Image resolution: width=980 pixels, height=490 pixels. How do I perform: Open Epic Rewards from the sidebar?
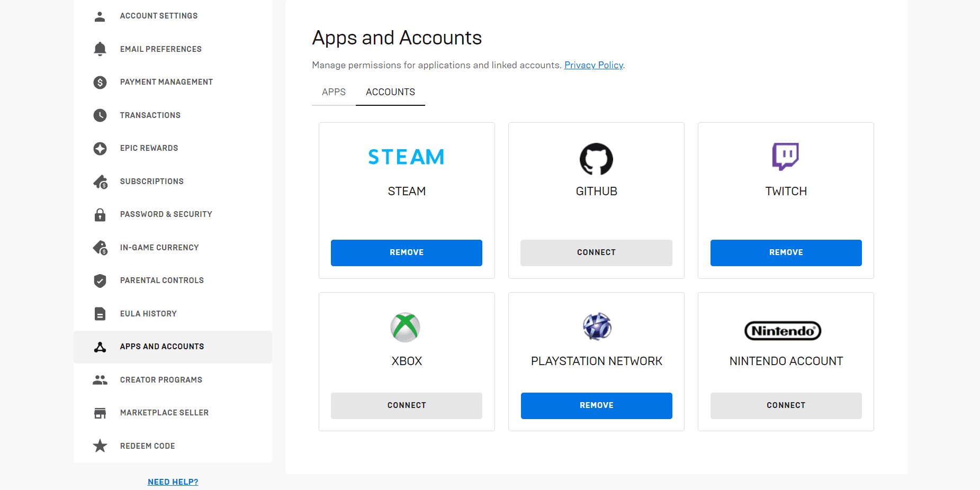100,148
